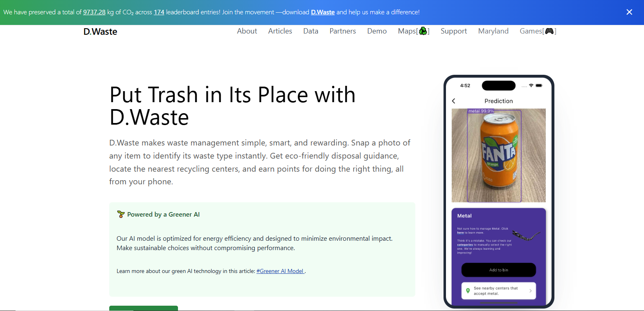This screenshot has height=311, width=644.
Task: Click the recycling icon beside Maps
Action: (x=423, y=31)
